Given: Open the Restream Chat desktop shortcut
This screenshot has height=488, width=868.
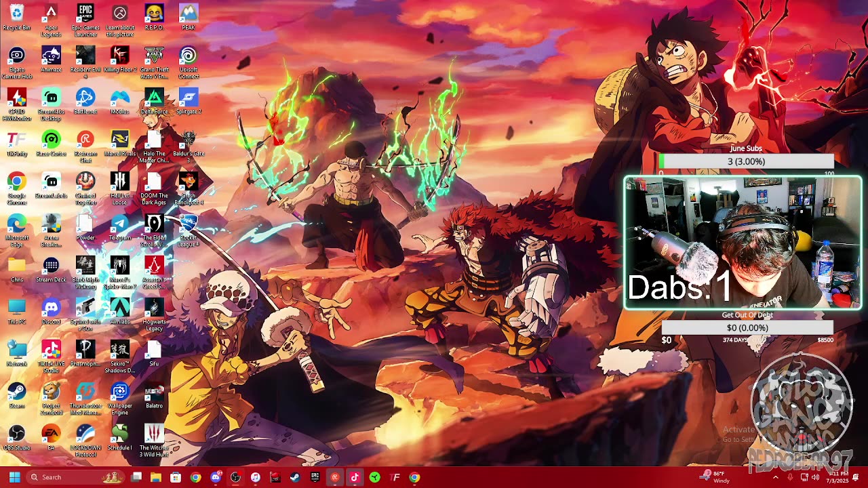Looking at the screenshot, I should click(85, 146).
